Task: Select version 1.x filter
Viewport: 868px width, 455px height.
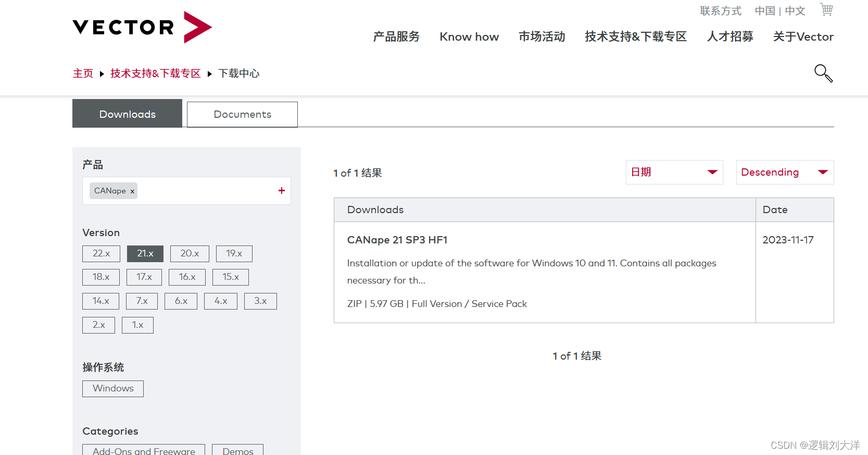Action: point(137,325)
